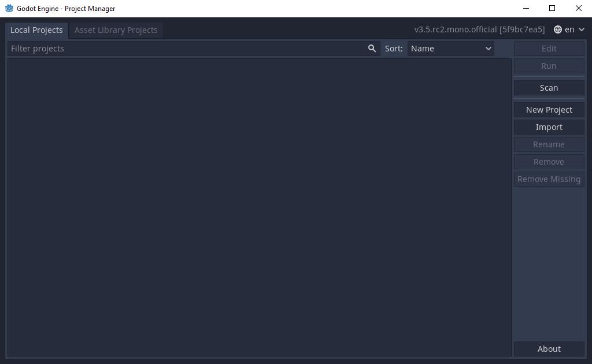Click the disabled Run button
The width and height of the screenshot is (592, 364).
[x=549, y=65]
